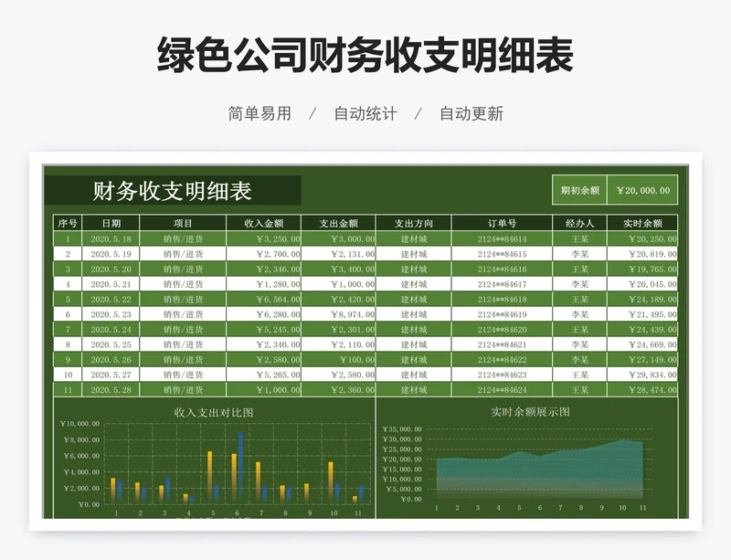The height and width of the screenshot is (560, 731).
Task: Click the 支出方向 column header
Action: pos(414,223)
